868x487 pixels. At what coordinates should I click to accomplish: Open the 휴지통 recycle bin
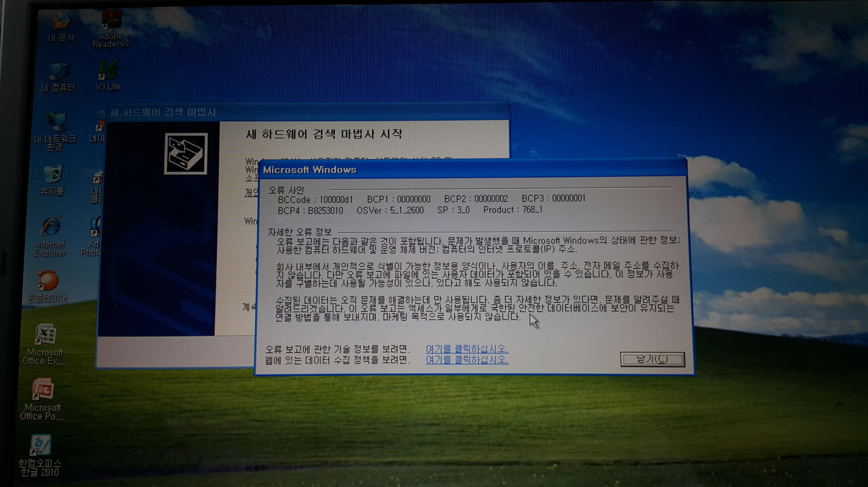(52, 180)
